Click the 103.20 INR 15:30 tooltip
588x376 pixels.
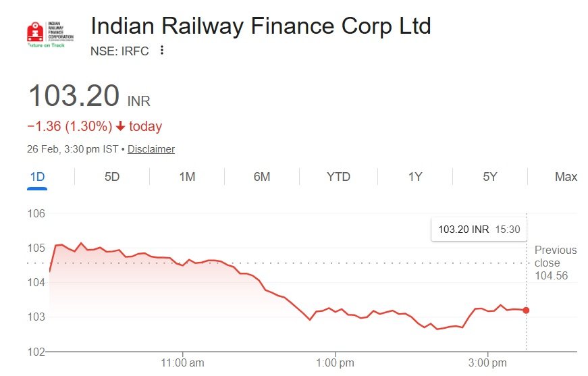[x=479, y=230]
